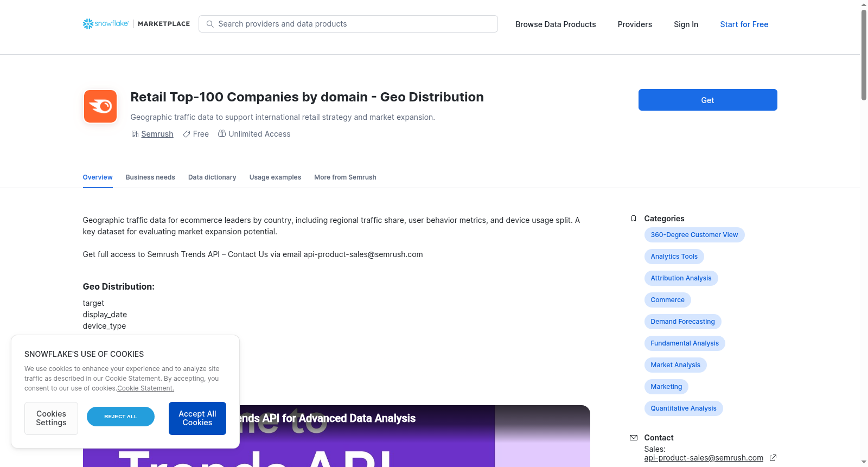Image resolution: width=868 pixels, height=467 pixels.
Task: Select the Attribution Analysis category
Action: 681,278
